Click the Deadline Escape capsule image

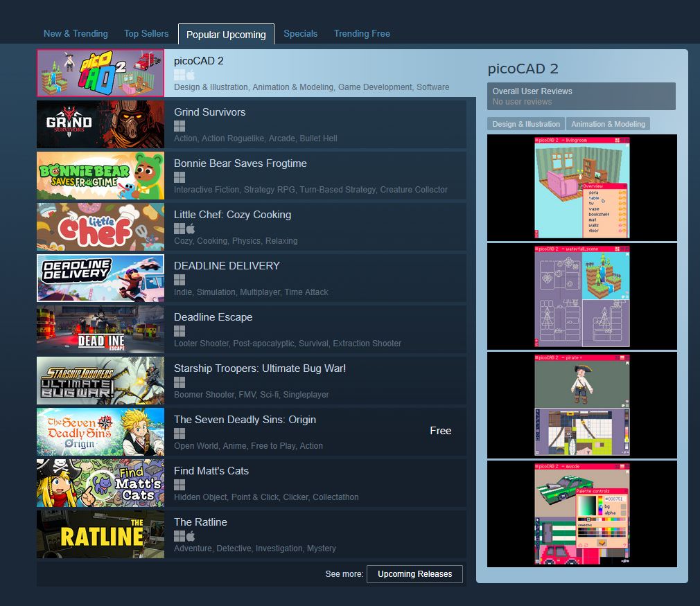(x=100, y=330)
